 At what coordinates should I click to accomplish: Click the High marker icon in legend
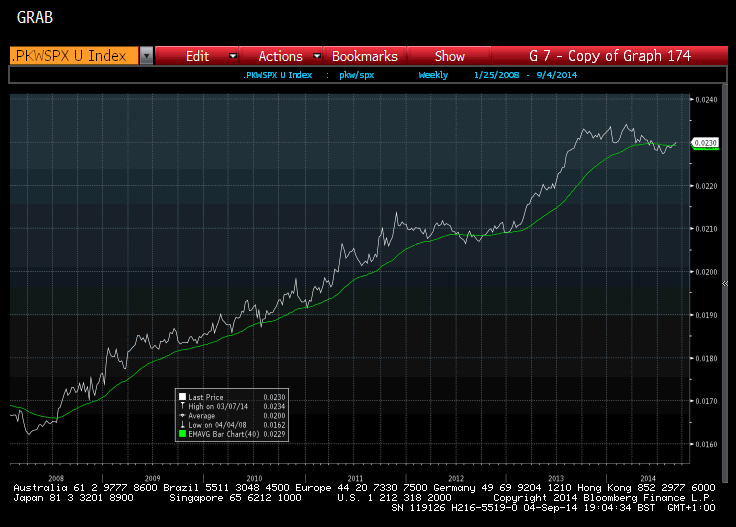coord(181,406)
